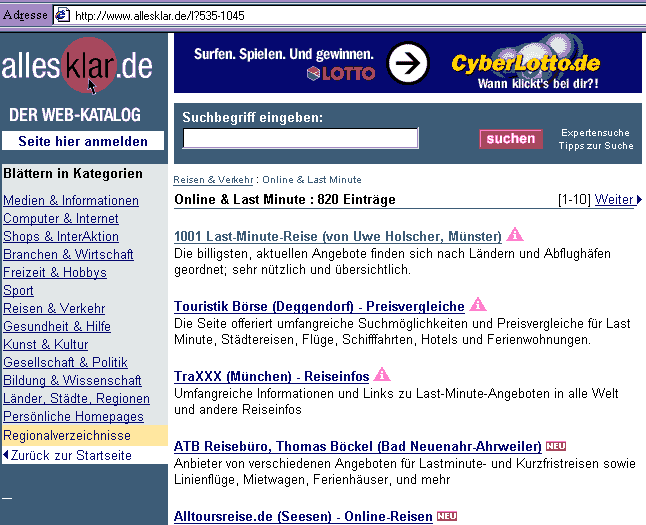Open Tipps zur Suche link
The width and height of the screenshot is (646, 525).
pyautogui.click(x=596, y=145)
